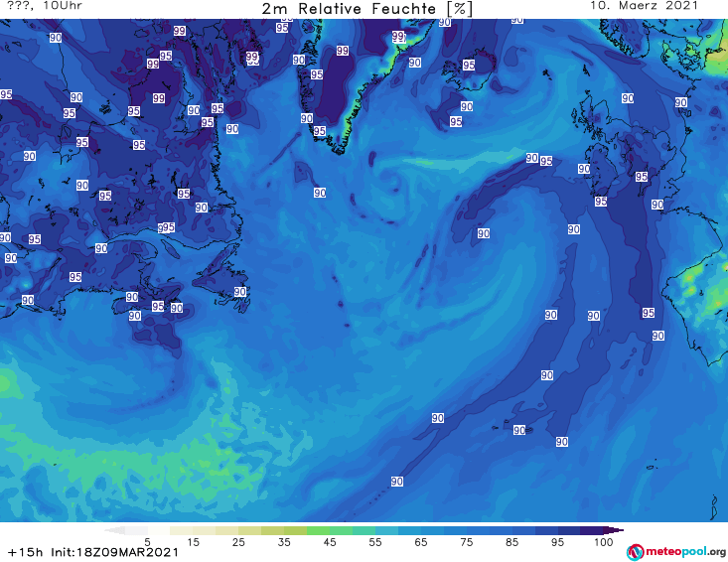Click the '65' tick label on color scale
The height and width of the screenshot is (562, 728).
(x=421, y=542)
